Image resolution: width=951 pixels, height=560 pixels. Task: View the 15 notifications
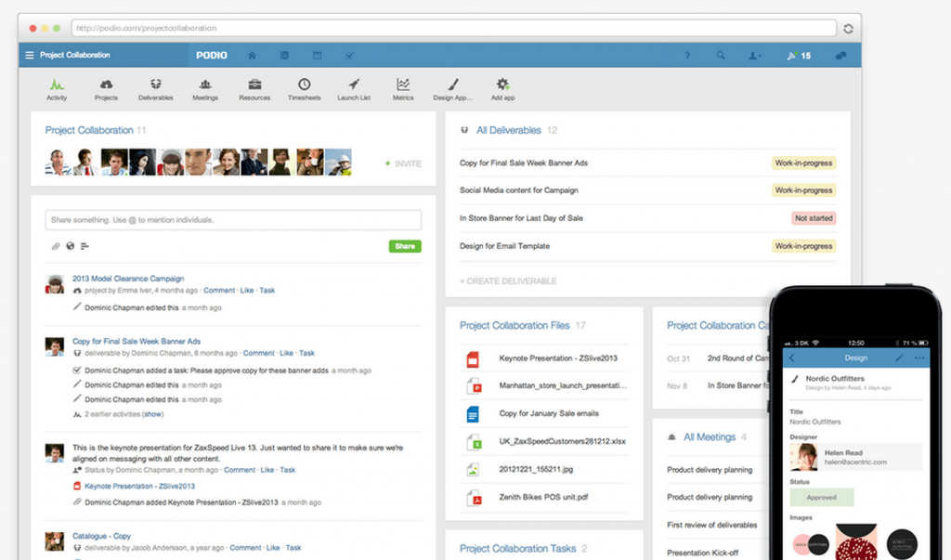[799, 55]
